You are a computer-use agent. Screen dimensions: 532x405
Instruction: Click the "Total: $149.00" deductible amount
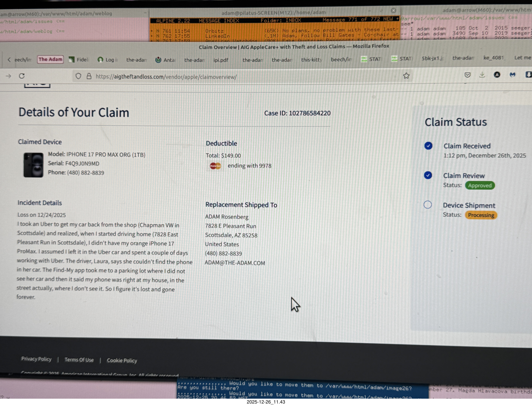coord(223,155)
